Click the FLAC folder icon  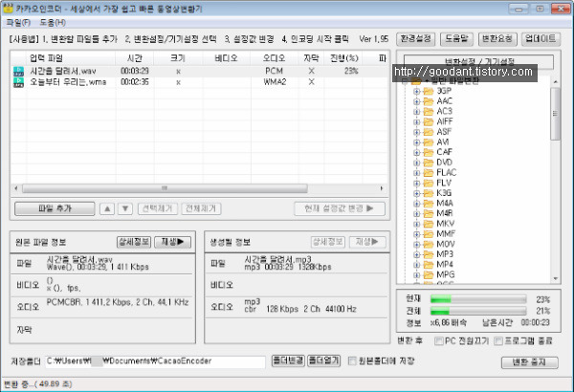click(429, 173)
